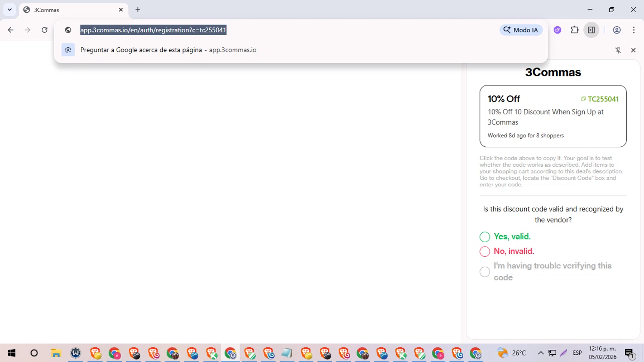
Task: Click the copy icon beside TC255041
Action: click(583, 99)
